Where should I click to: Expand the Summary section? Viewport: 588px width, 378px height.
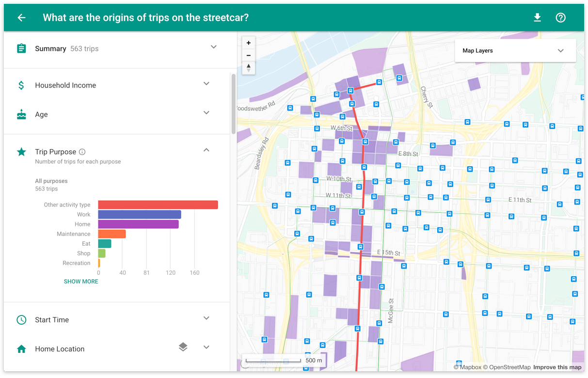click(x=214, y=47)
